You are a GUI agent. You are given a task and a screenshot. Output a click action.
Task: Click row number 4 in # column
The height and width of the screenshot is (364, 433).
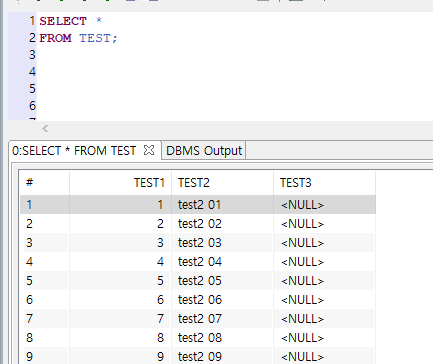tap(45, 262)
